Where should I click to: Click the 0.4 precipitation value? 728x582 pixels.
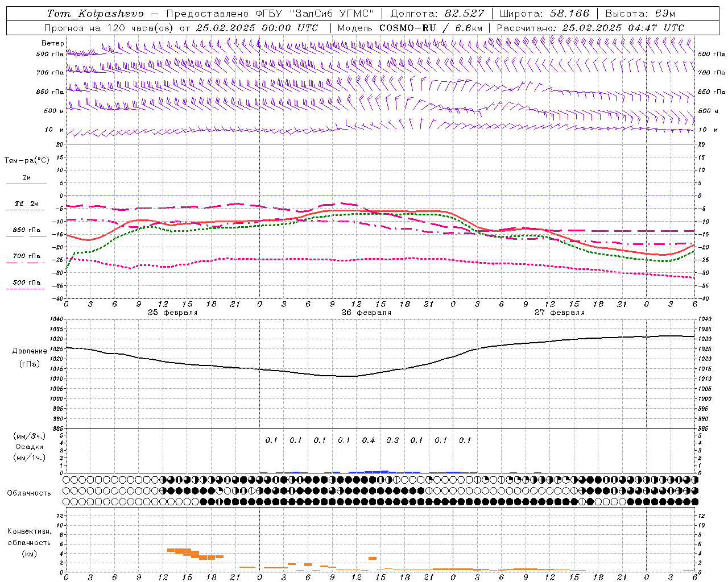coord(369,440)
